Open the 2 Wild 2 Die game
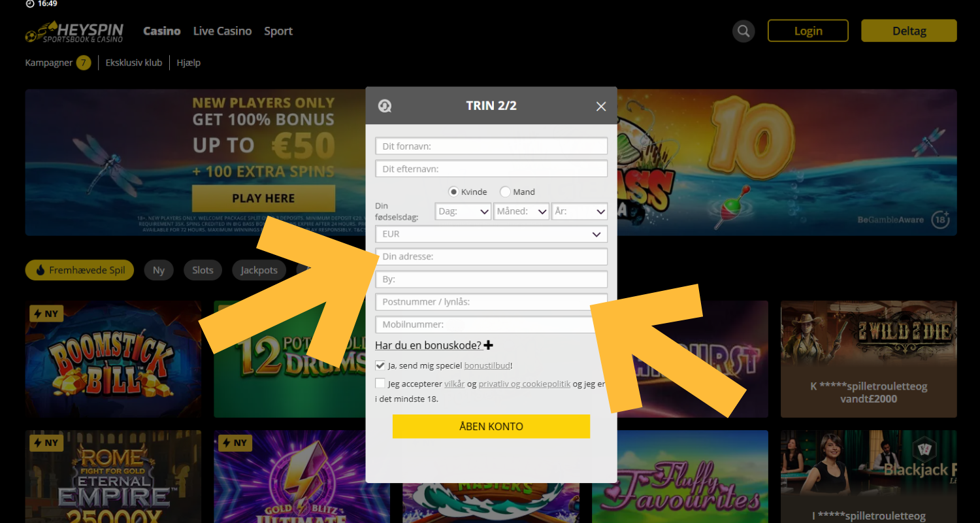This screenshot has height=523, width=980. pyautogui.click(x=869, y=359)
